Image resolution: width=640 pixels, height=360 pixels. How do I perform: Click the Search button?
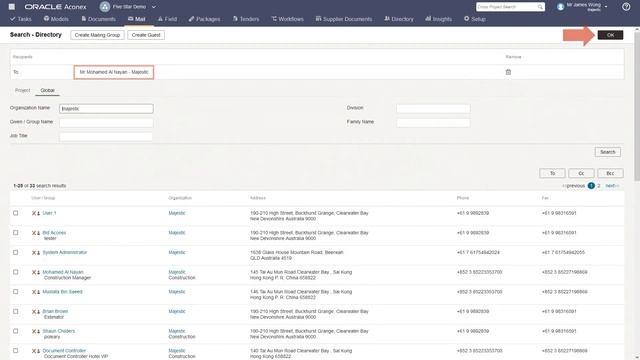click(607, 152)
